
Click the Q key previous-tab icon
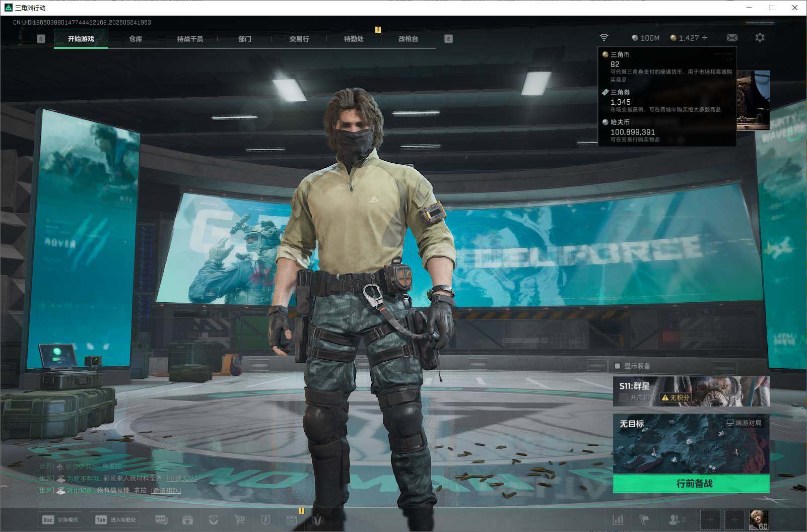click(41, 39)
